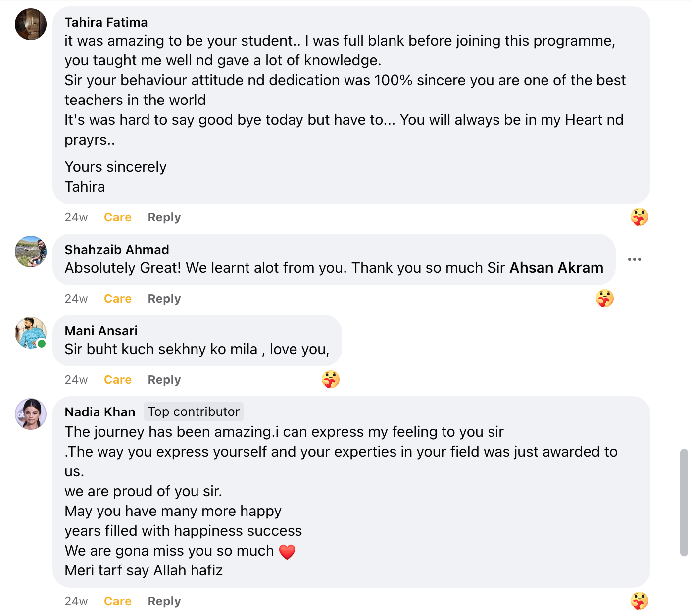This screenshot has width=691, height=616.
Task: Click the Top contributor badge
Action: [194, 411]
